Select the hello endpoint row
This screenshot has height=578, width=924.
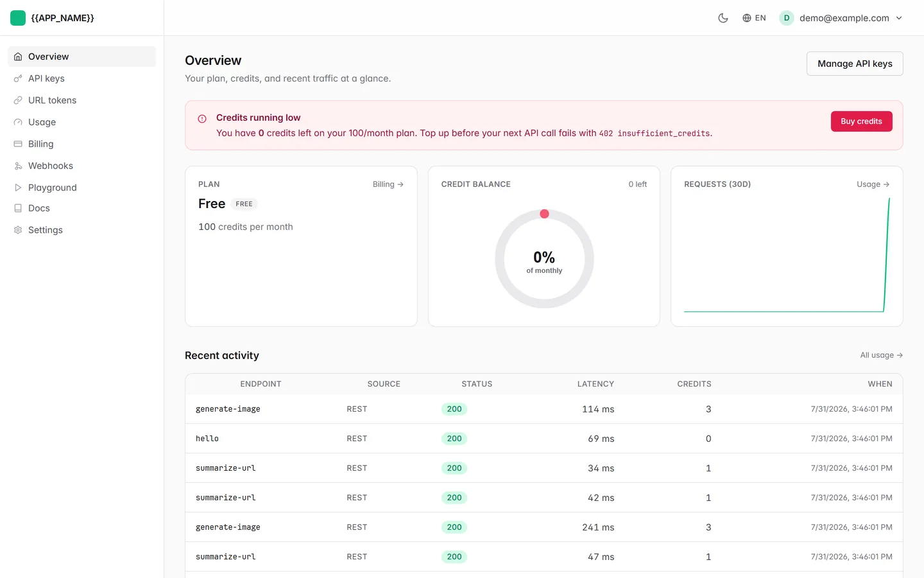[x=544, y=439]
